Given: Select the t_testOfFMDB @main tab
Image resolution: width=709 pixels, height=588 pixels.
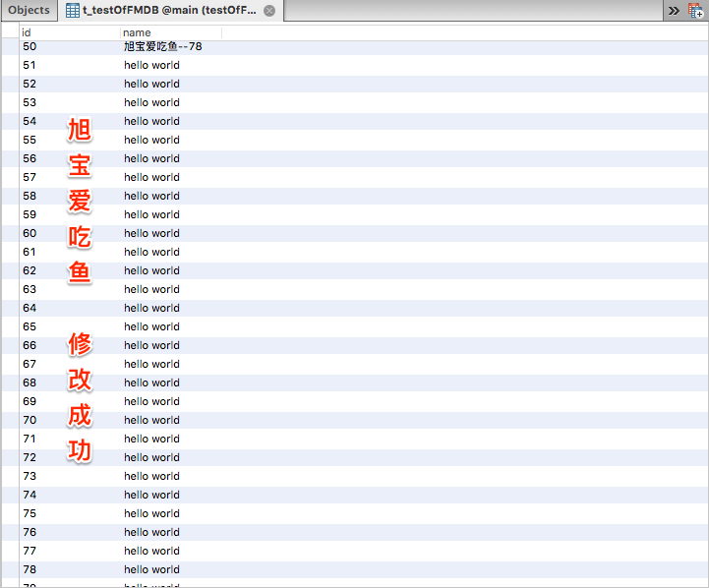Looking at the screenshot, I should pos(169,10).
